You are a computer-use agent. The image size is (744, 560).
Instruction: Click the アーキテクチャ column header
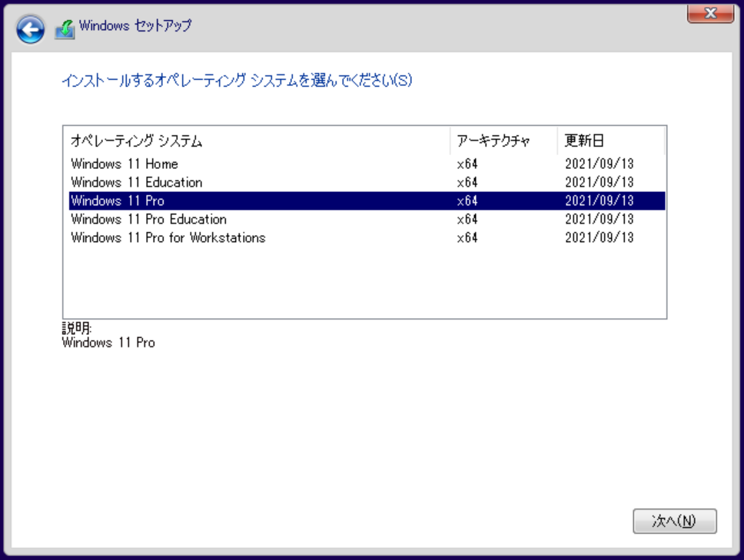503,141
